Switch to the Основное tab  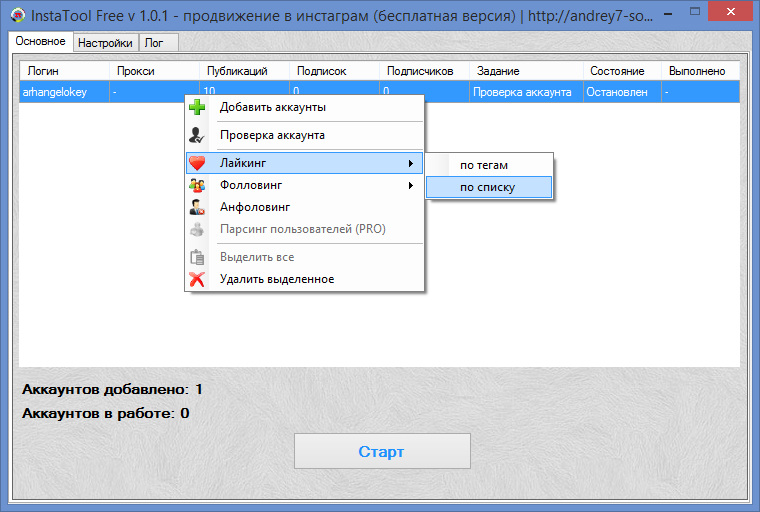41,41
